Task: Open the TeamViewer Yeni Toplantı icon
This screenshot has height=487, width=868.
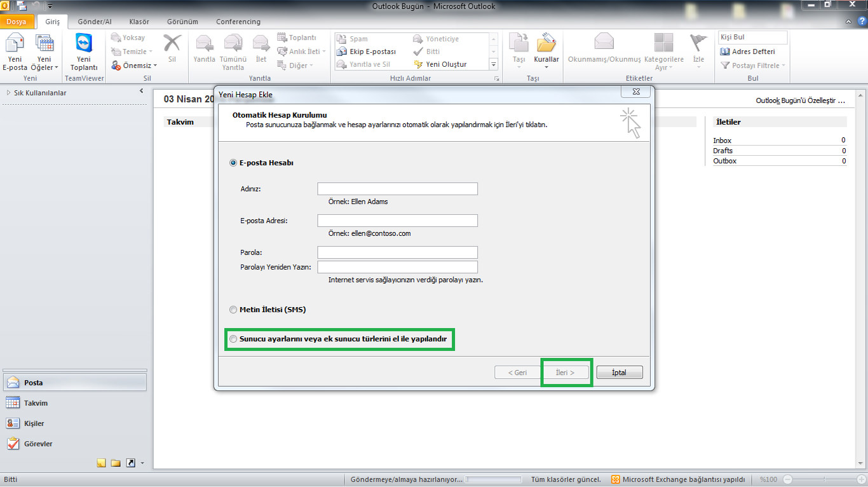Action: [84, 48]
